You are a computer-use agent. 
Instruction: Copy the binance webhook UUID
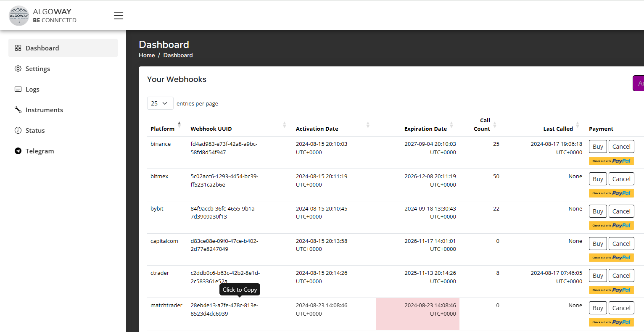pyautogui.click(x=224, y=148)
